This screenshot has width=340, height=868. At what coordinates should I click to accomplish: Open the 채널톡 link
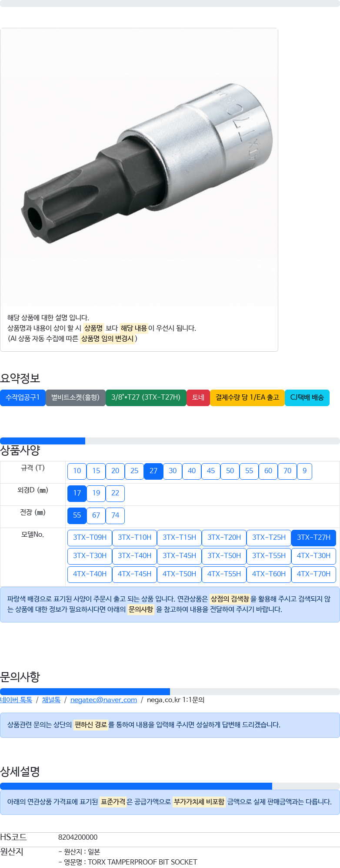pyautogui.click(x=51, y=700)
